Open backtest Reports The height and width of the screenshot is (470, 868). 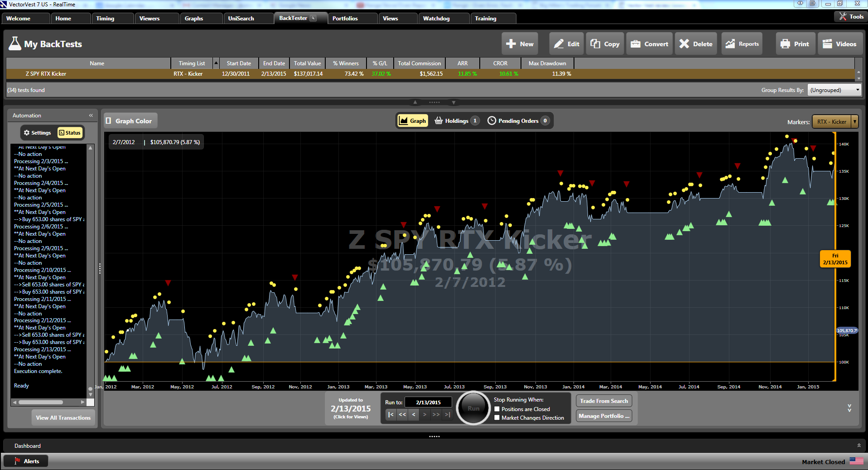tap(742, 44)
